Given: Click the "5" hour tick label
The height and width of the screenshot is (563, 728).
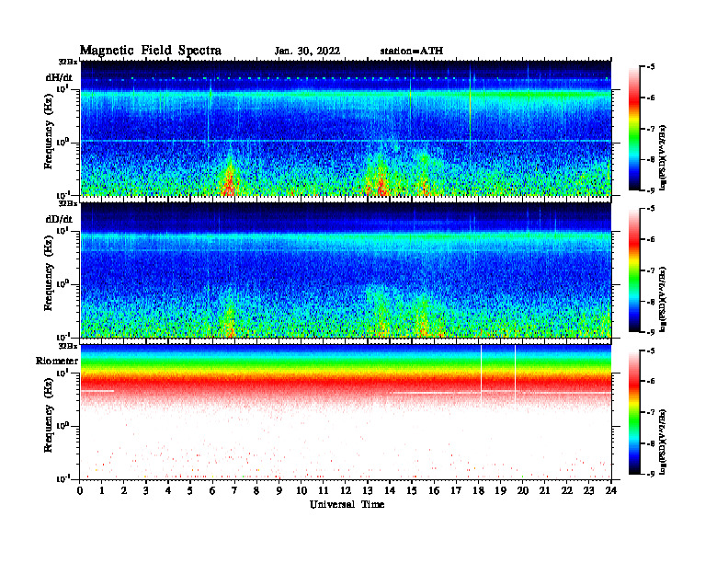Looking at the screenshot, I should click(190, 491).
